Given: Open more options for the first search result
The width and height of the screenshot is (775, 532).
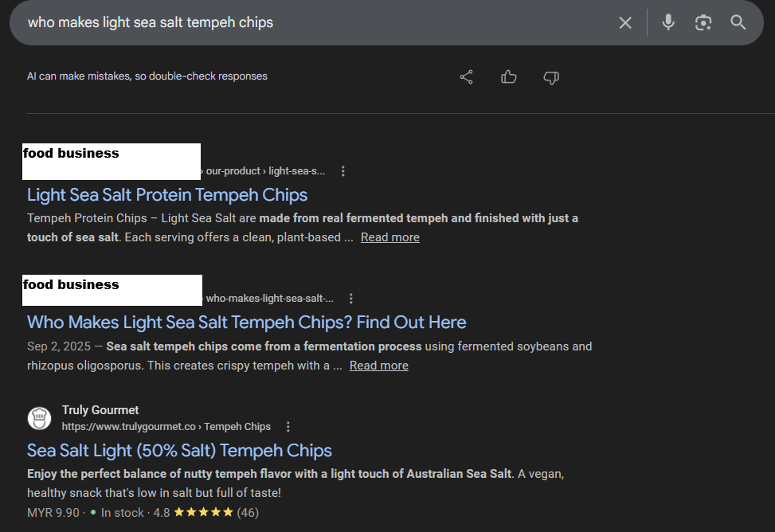Looking at the screenshot, I should coord(343,171).
